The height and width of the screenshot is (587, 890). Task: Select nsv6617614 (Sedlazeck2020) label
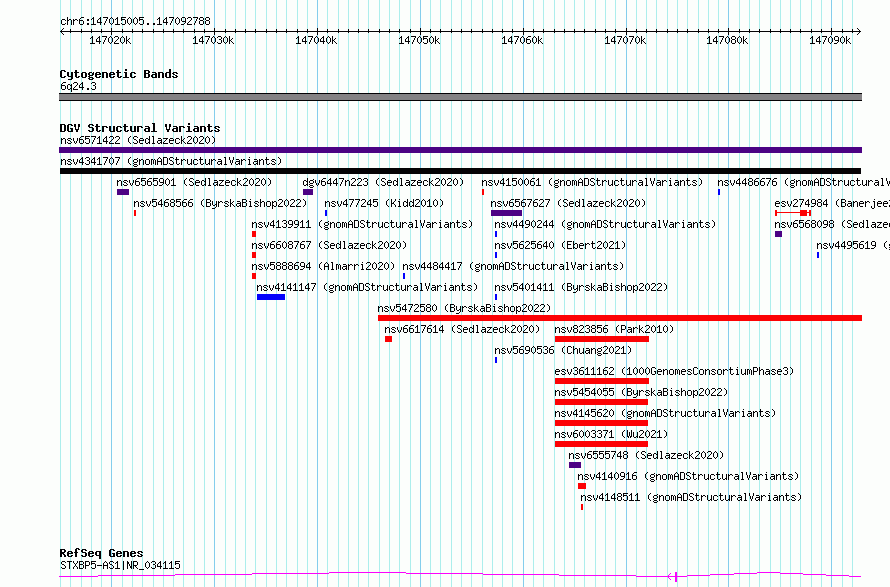[x=462, y=329]
